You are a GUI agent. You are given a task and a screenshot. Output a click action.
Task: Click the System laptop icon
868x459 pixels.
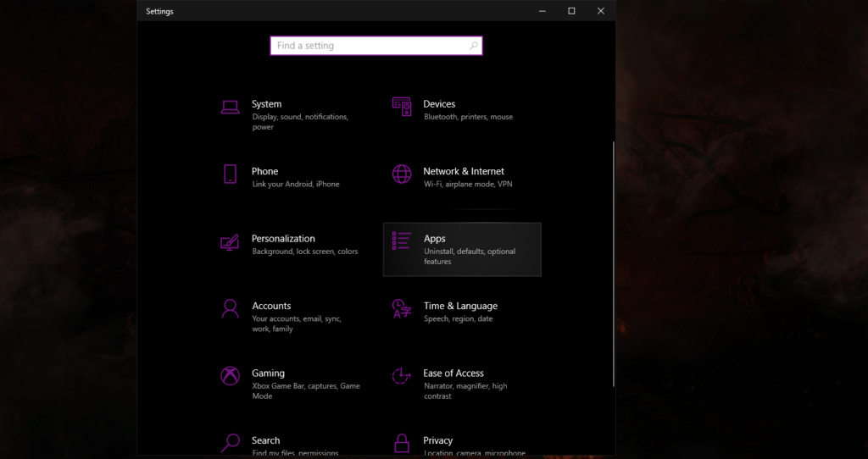pyautogui.click(x=230, y=107)
